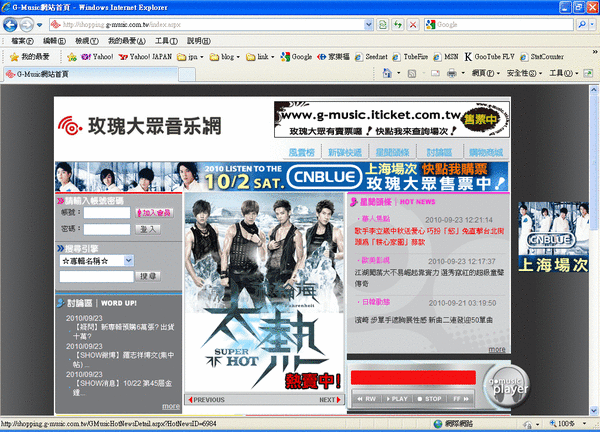Click the 搜尋 search button
The image size is (600, 432).
148,276
